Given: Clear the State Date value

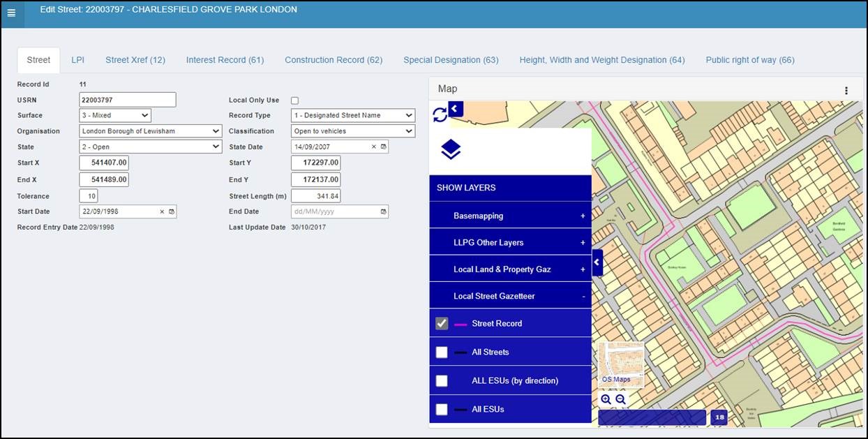Looking at the screenshot, I should pos(373,147).
